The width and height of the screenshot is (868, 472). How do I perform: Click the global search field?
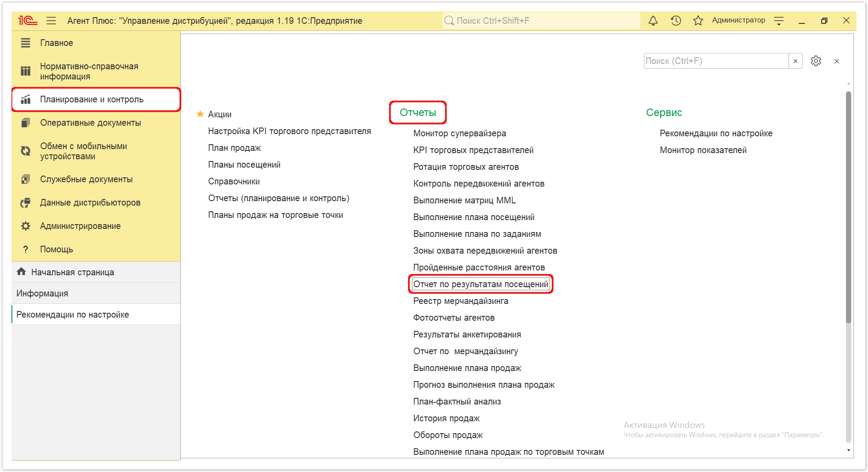point(542,21)
